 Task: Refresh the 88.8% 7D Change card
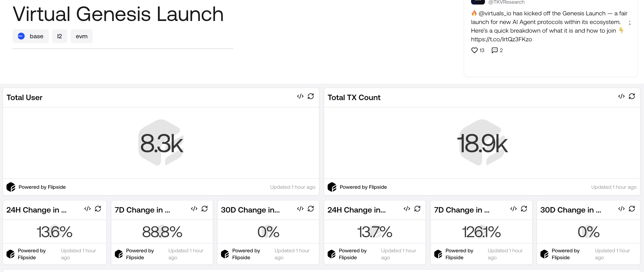point(205,209)
